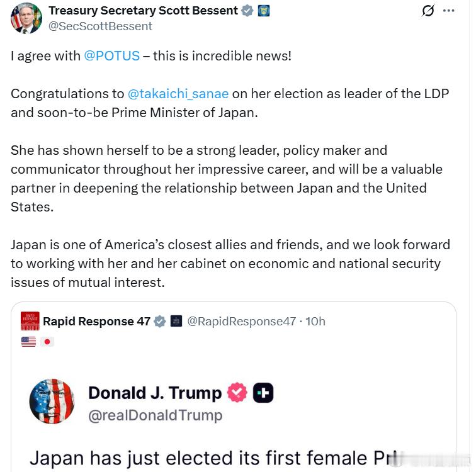Follow the @POTUS mention link
This screenshot has height=472, width=476.
[112, 55]
